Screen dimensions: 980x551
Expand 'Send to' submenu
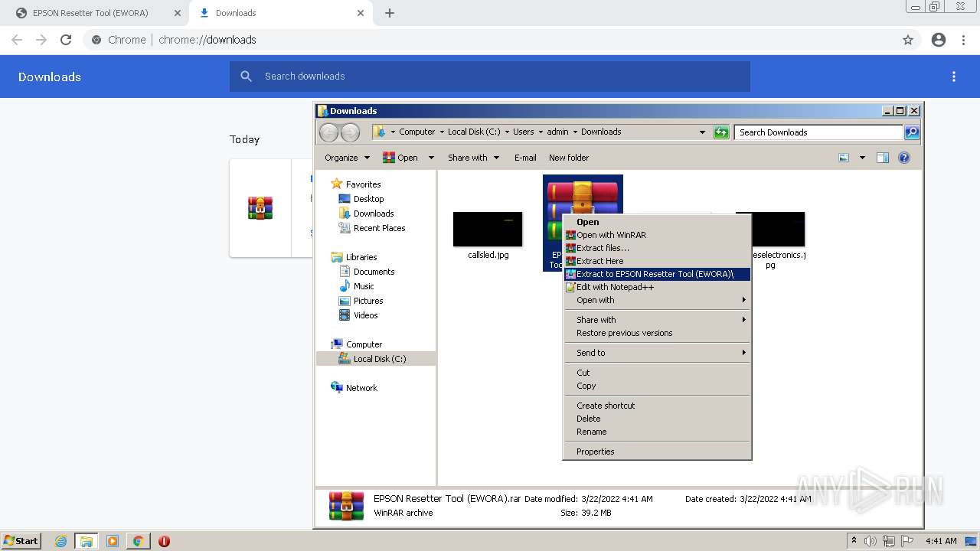pos(657,353)
